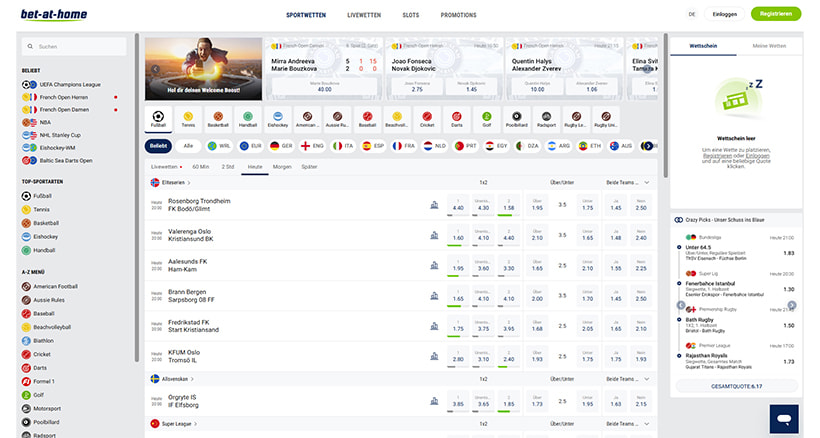Filter by ENG country flag
This screenshot has height=438, width=820.
312,146
